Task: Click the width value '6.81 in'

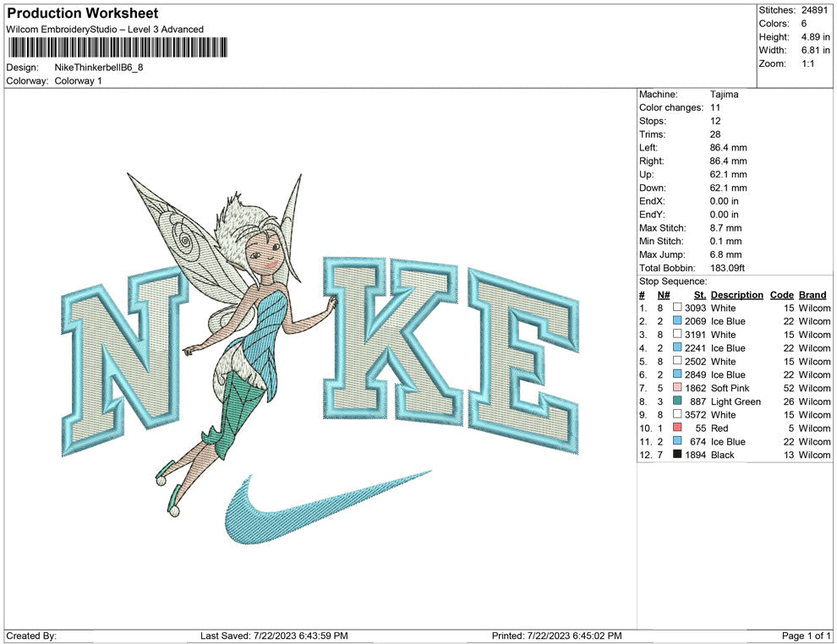Action: click(815, 50)
